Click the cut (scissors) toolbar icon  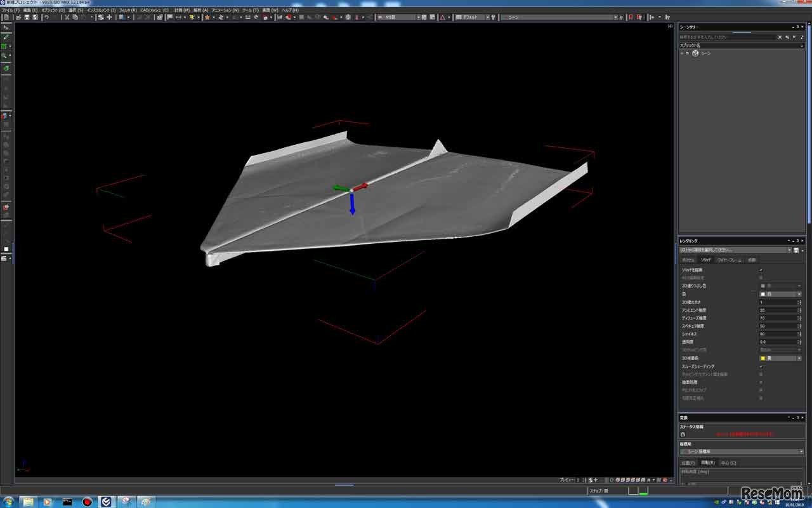pyautogui.click(x=67, y=17)
